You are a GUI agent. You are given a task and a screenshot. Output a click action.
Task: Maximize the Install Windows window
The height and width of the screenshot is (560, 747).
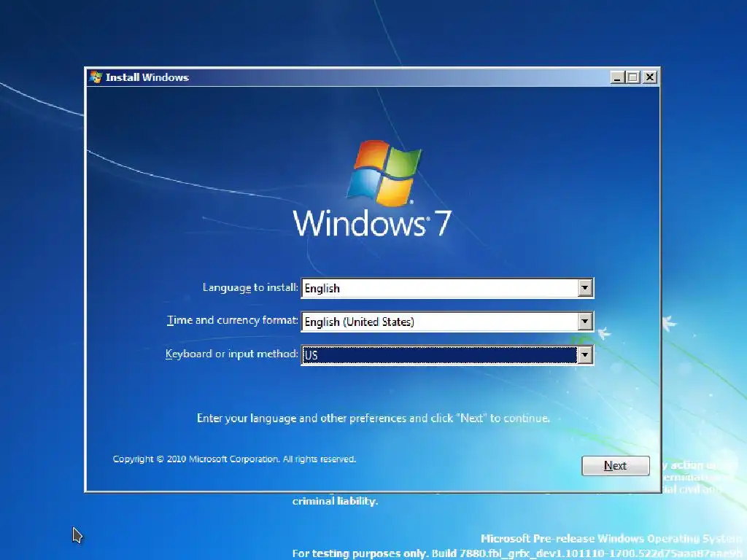(x=632, y=77)
